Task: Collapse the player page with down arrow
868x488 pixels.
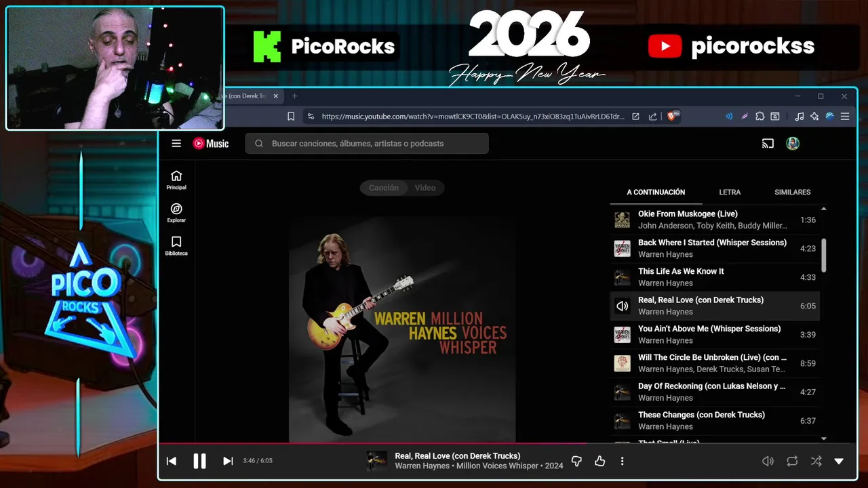Action: click(839, 461)
